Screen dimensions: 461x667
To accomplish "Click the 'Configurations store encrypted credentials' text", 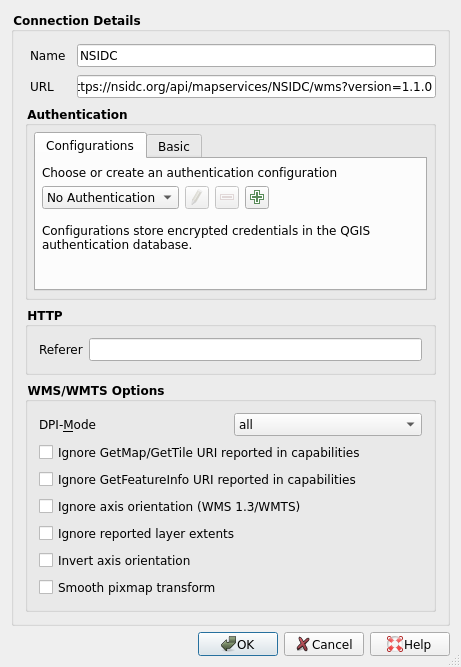I will (206, 237).
